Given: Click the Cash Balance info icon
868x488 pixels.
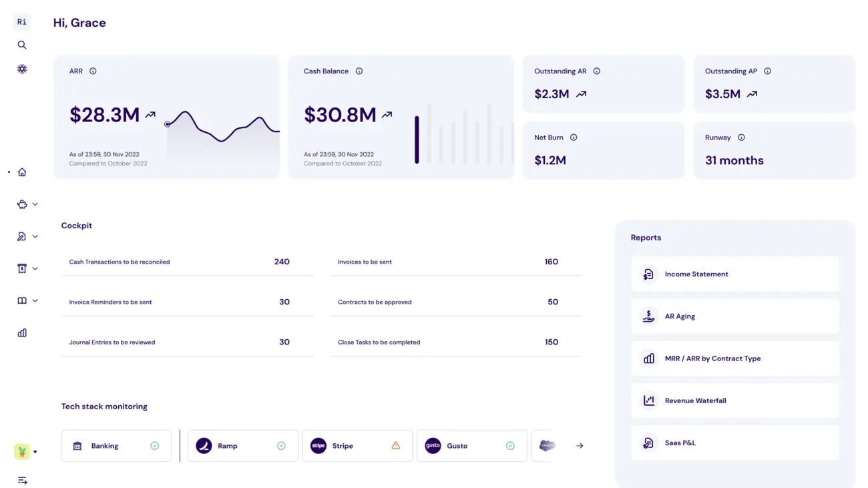Looking at the screenshot, I should coord(359,71).
